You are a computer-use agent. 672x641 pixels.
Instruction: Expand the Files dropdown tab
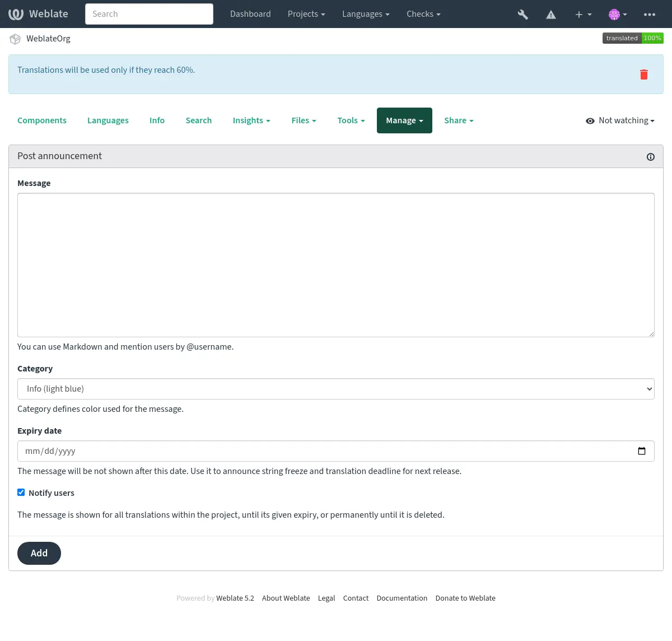coord(304,120)
